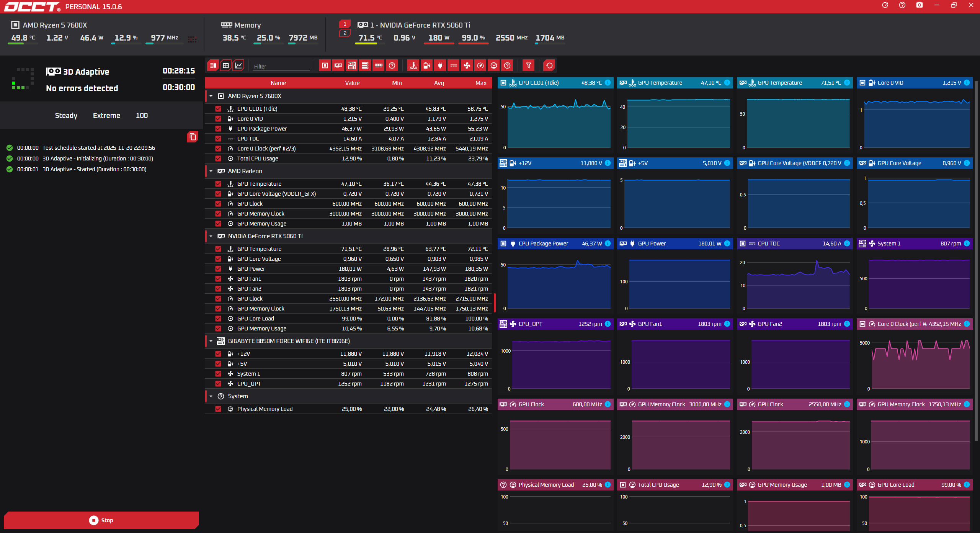
Task: Click the "No errors detected" status text
Action: 82,88
